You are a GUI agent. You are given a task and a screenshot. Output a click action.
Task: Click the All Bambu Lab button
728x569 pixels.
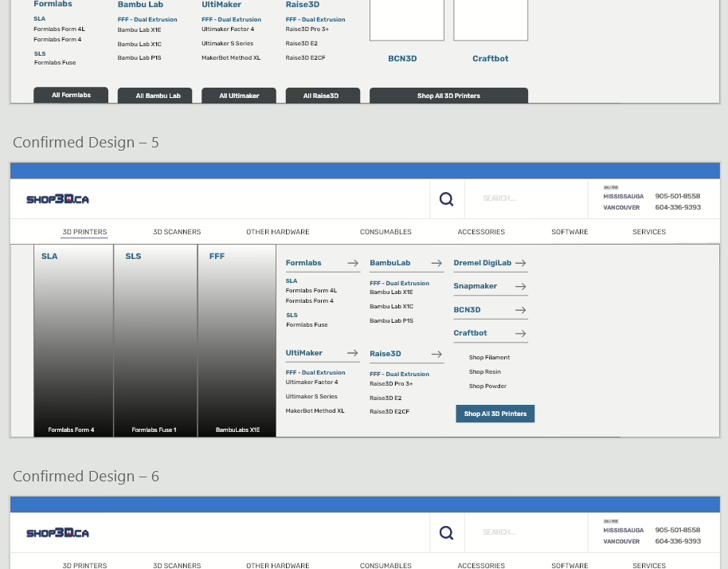(155, 96)
